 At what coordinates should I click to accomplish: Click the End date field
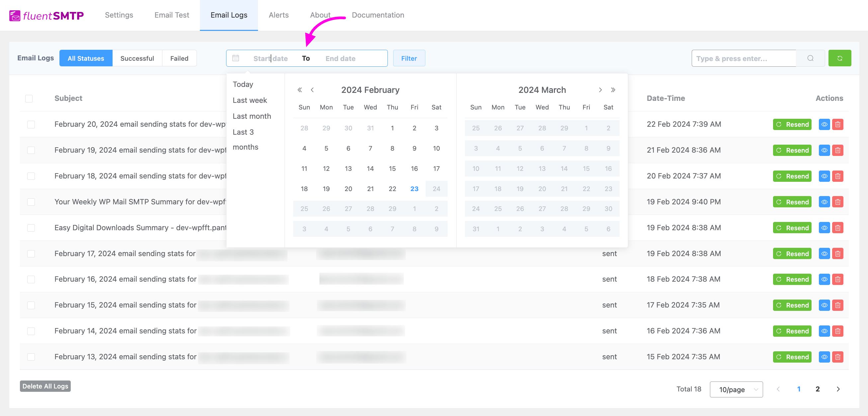pos(340,59)
